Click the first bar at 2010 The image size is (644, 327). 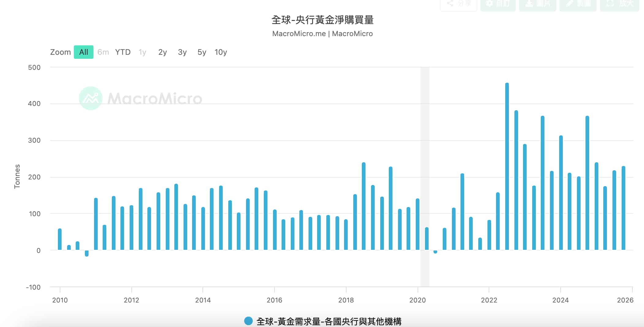pyautogui.click(x=60, y=239)
